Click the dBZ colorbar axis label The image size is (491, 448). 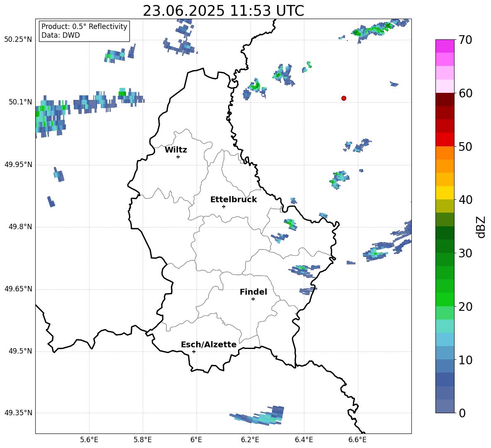pyautogui.click(x=481, y=227)
